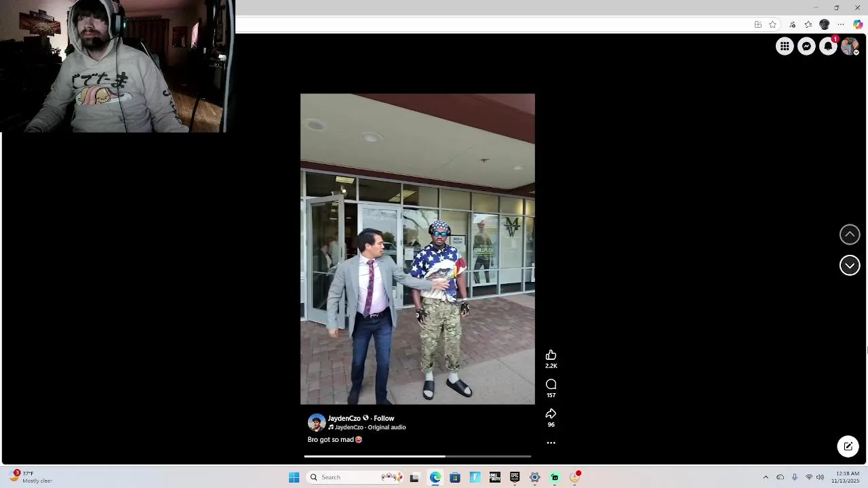Screen dimensions: 868x488
Task: Click the 96 shares count
Action: [x=551, y=425]
